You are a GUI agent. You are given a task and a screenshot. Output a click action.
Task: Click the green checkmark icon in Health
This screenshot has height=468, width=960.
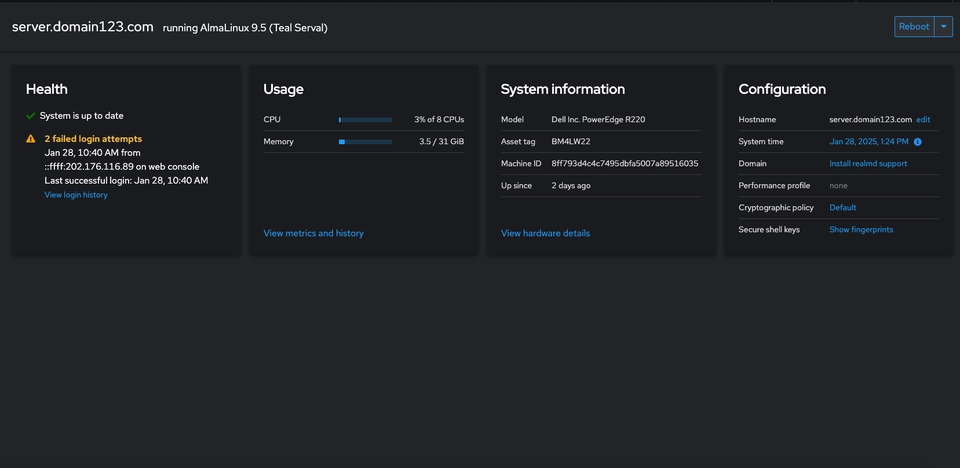pyautogui.click(x=31, y=116)
